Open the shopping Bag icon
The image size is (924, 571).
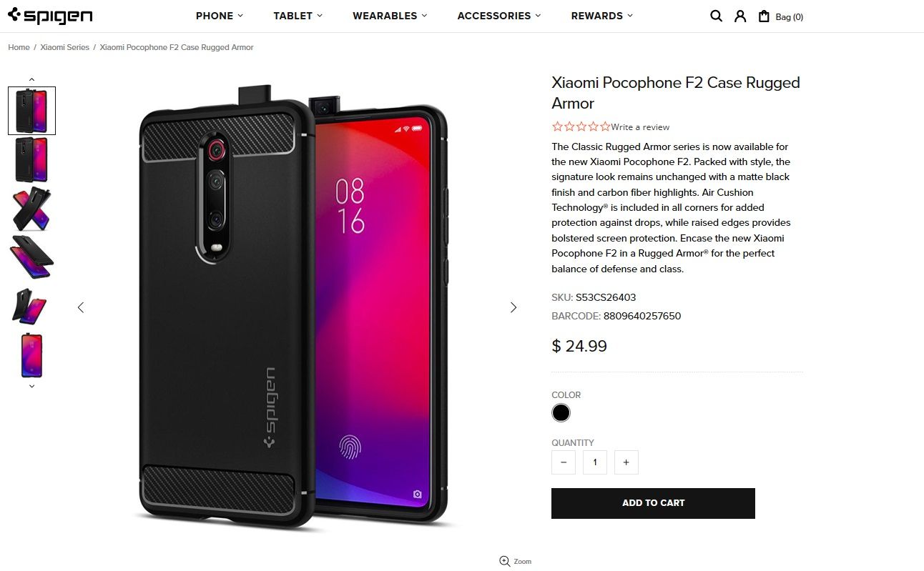coord(765,16)
